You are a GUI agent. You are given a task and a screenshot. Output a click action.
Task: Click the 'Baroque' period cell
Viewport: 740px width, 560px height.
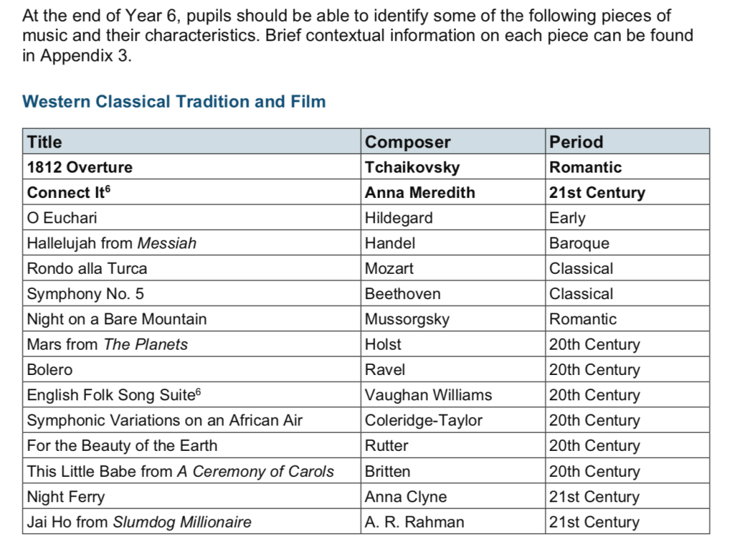[579, 244]
